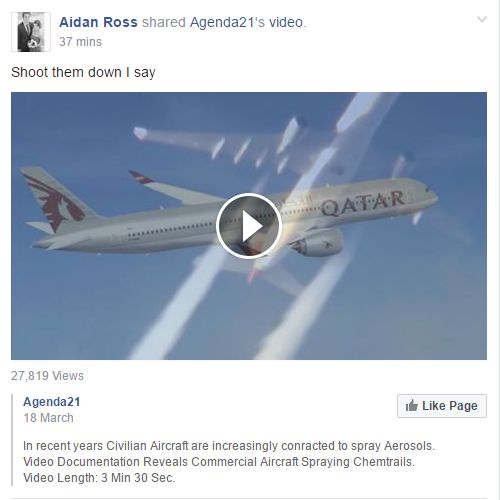
Task: Click the QATAR lettering on the airplane
Action: [363, 202]
